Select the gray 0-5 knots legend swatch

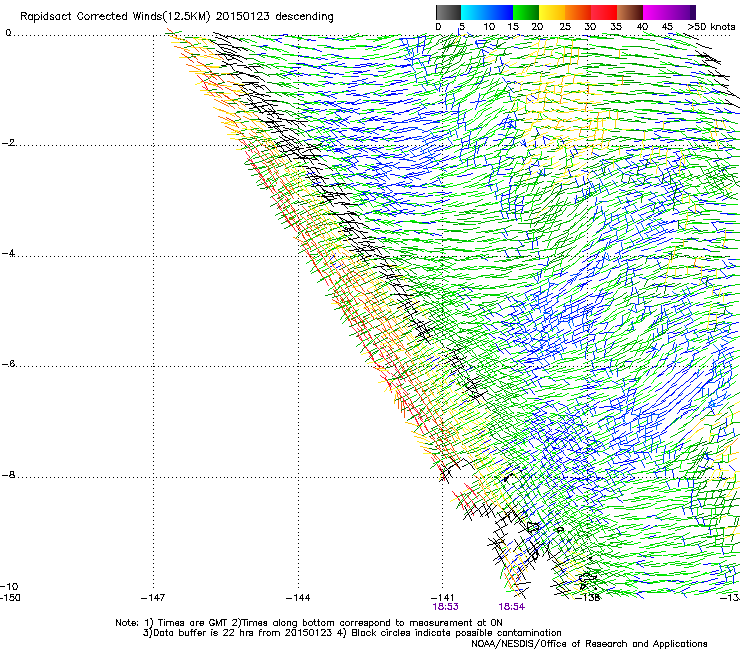click(x=448, y=12)
